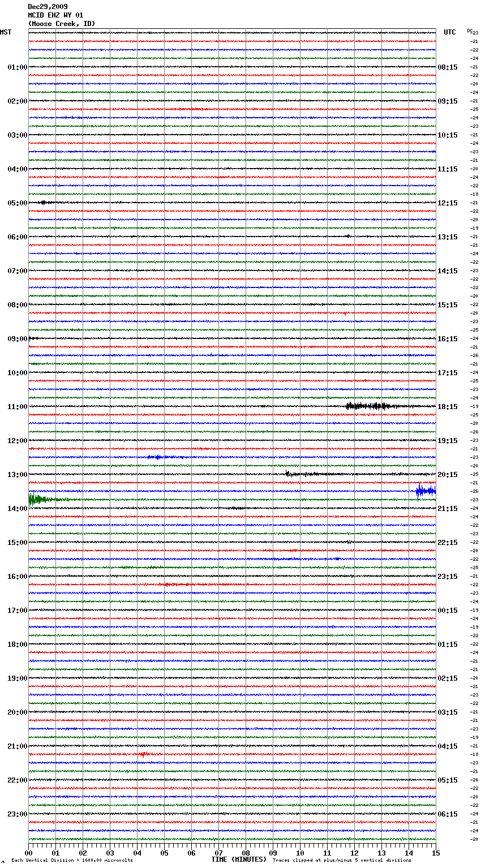Click the 18:15 UTC row label
The width and height of the screenshot is (481, 868).
(448, 407)
